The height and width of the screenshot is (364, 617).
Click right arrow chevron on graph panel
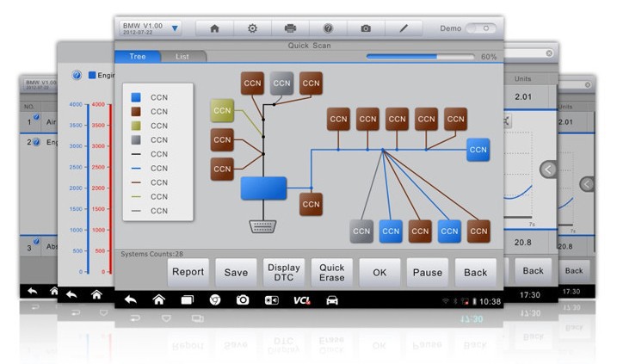point(548,170)
